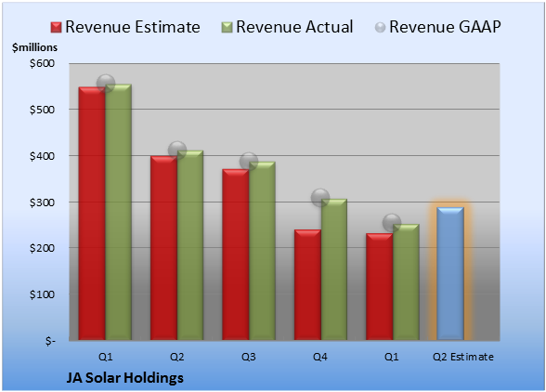Click the '$400' y-axis label

42,156
